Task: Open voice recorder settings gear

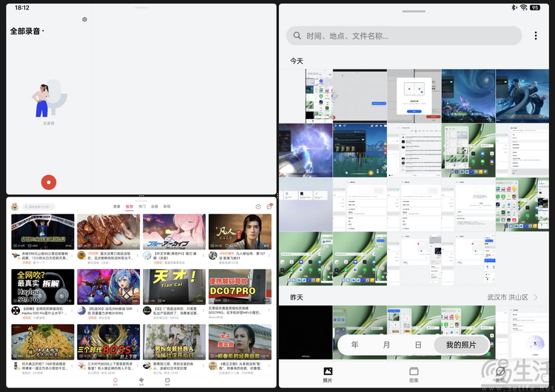Action: [x=84, y=19]
